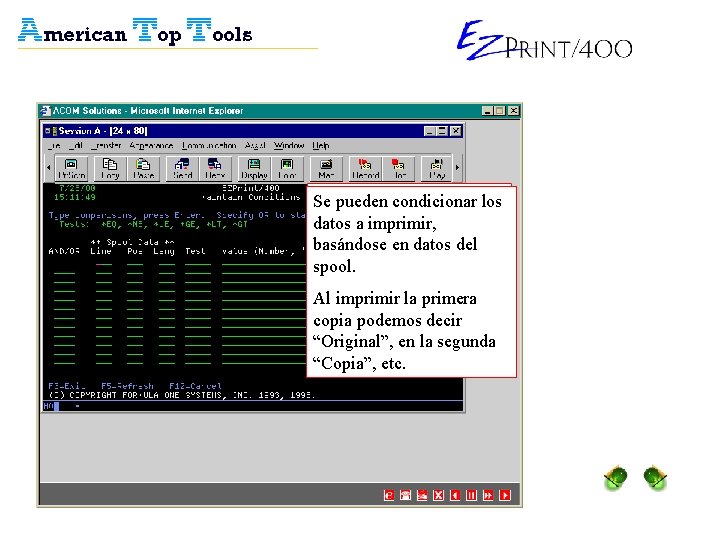
Task: Open the Assist menu
Action: (x=255, y=146)
